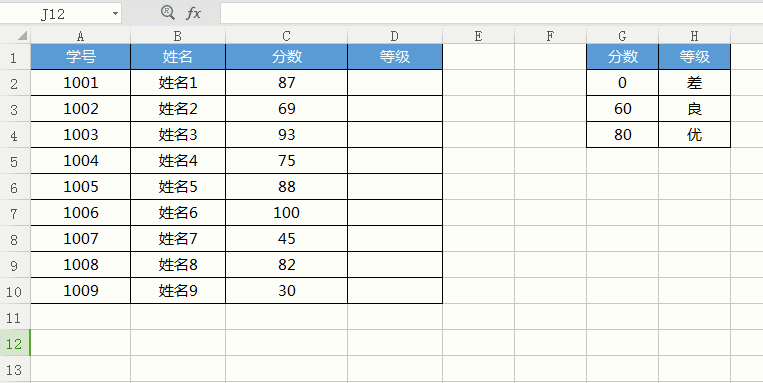Select row 7 header
The image size is (763, 383).
[x=15, y=213]
